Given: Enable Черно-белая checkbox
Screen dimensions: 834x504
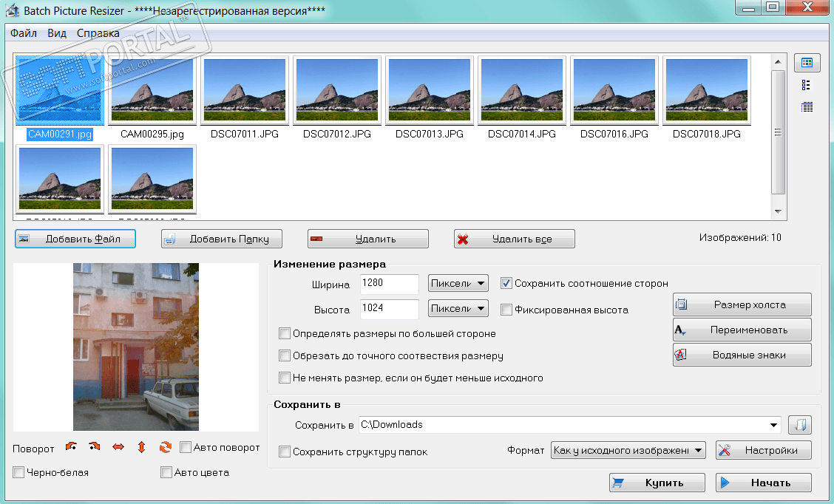Looking at the screenshot, I should (18, 472).
